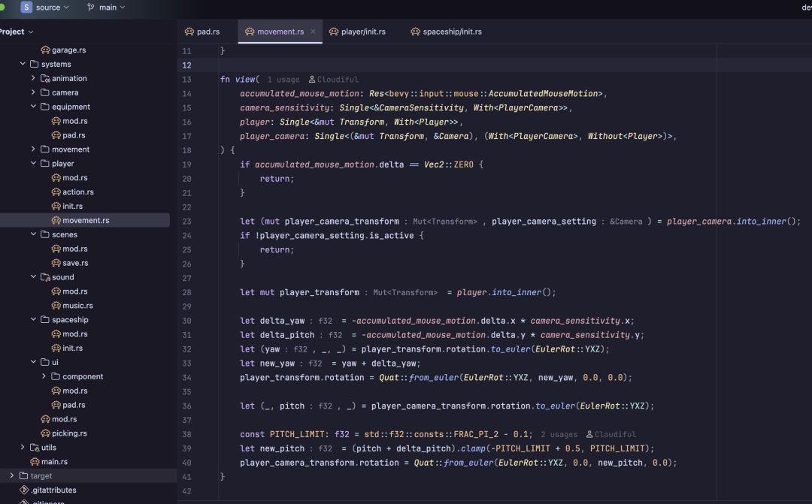Click the '1 usage' hint beside fn view

[283, 80]
